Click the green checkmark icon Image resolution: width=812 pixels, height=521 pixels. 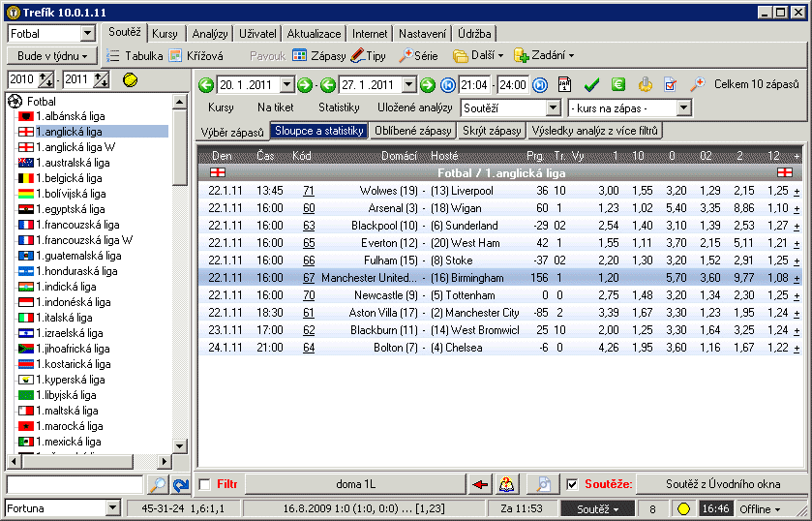point(591,84)
